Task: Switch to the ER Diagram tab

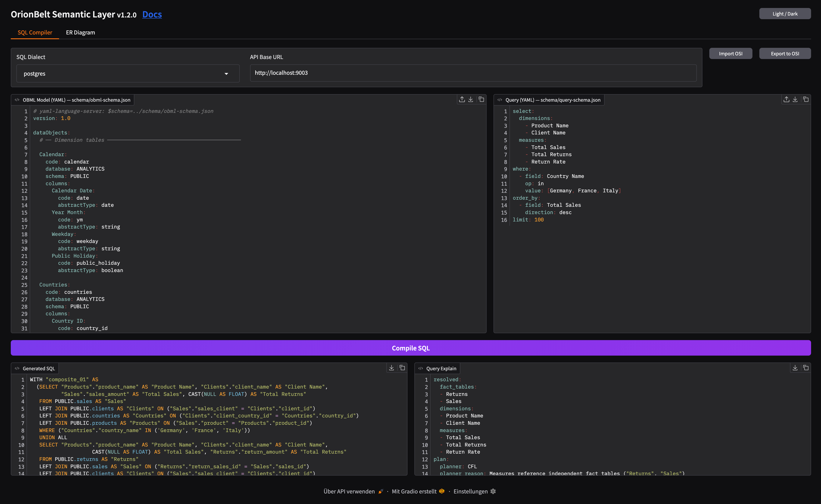Action: (x=80, y=32)
